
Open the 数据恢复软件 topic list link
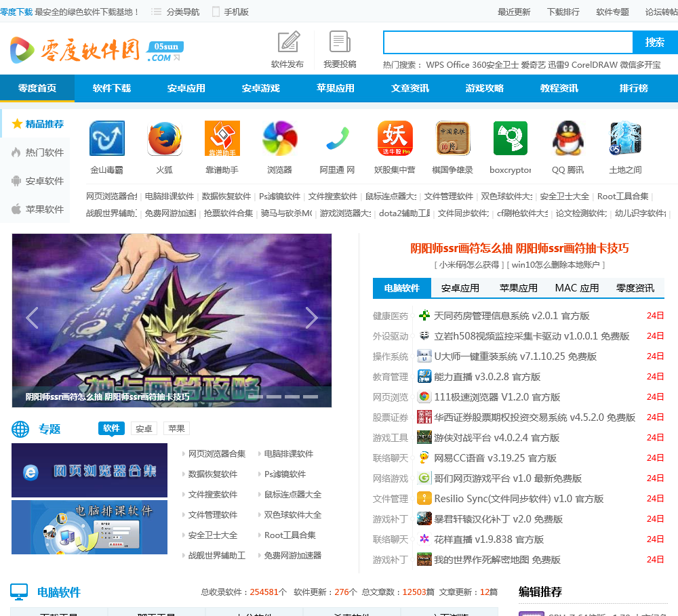213,474
